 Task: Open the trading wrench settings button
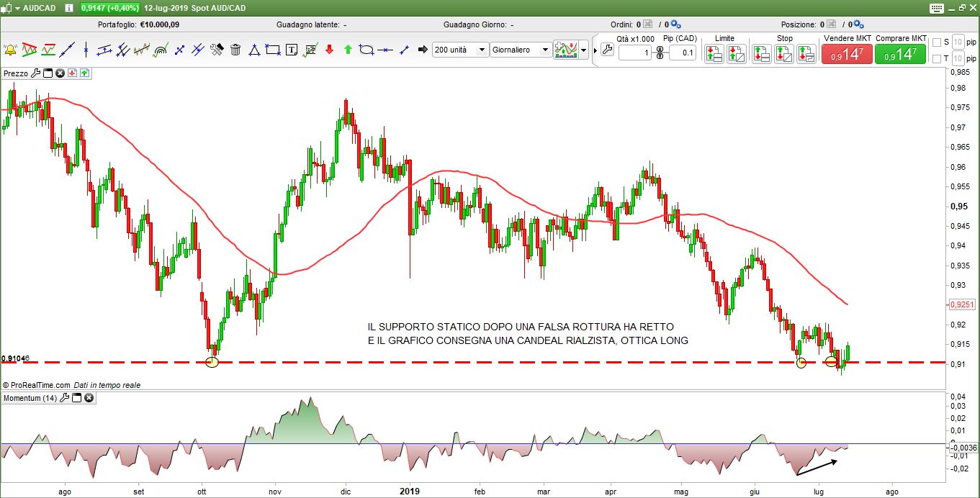point(606,50)
